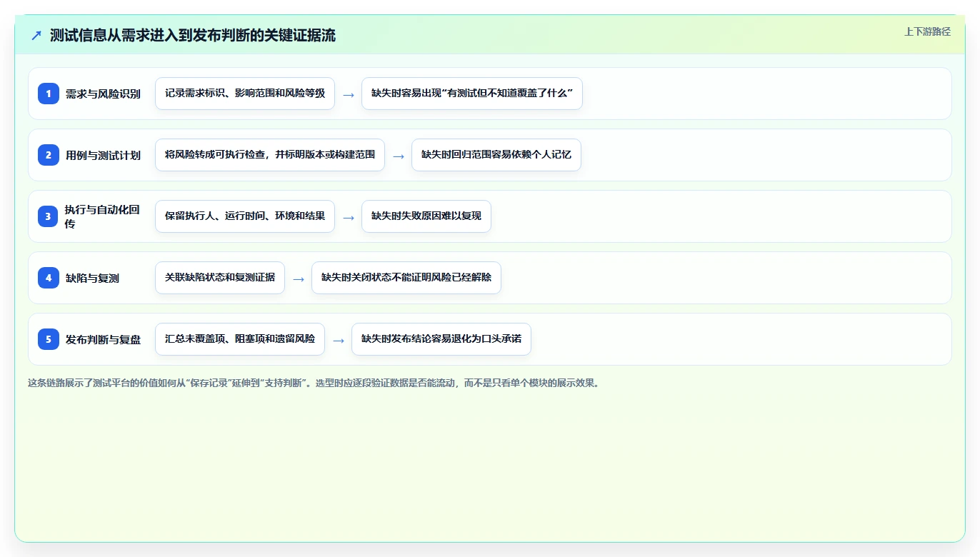Click chip 保留执行人、运行时间、环境和结果
Image resolution: width=980 pixels, height=557 pixels.
point(245,216)
